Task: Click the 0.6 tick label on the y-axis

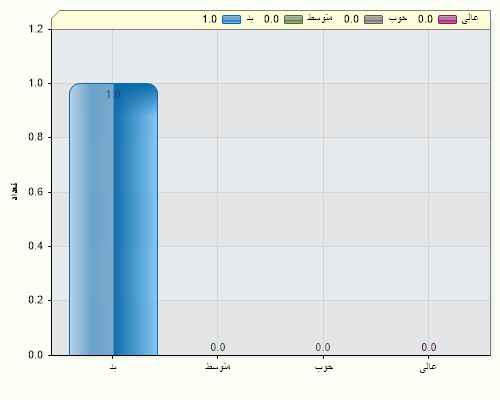Action: coord(36,192)
